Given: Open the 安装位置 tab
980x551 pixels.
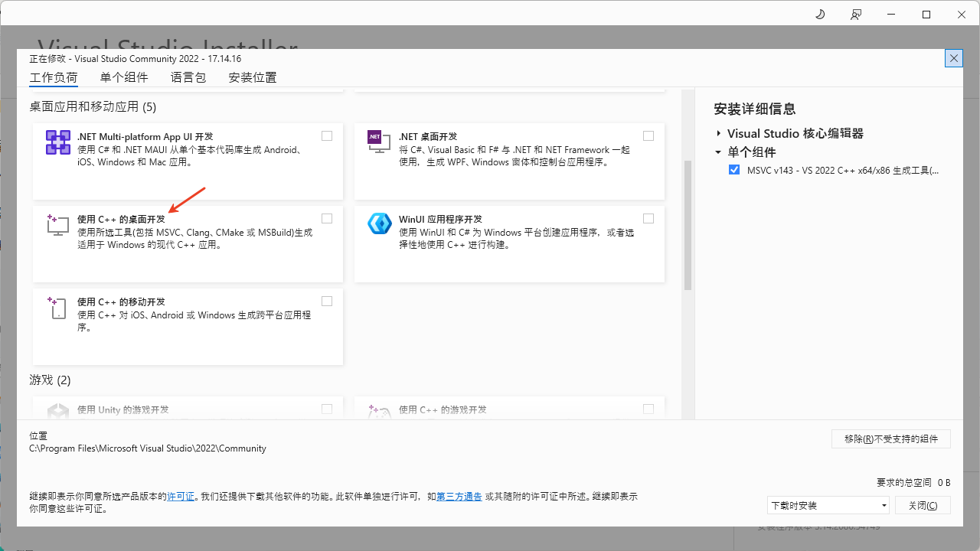Looking at the screenshot, I should click(253, 77).
